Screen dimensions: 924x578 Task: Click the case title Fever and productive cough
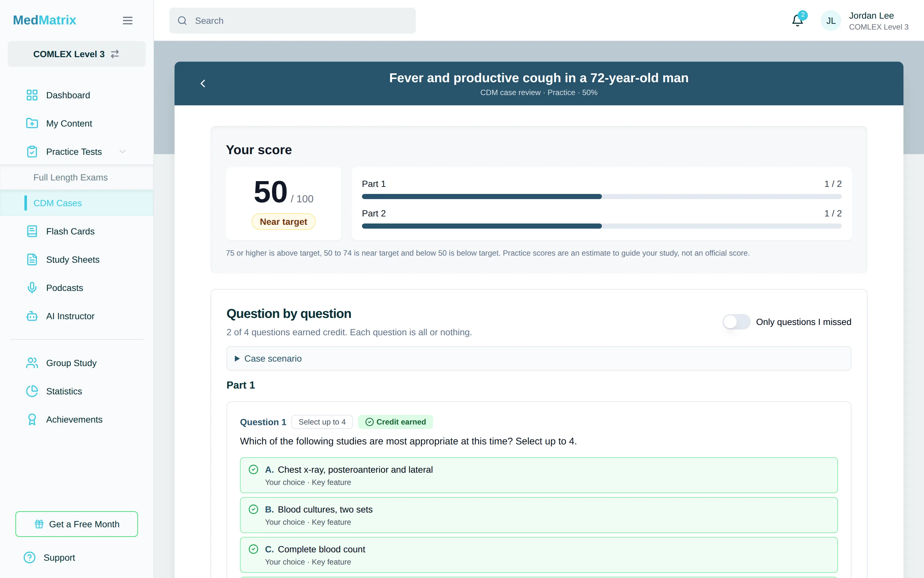[539, 78]
